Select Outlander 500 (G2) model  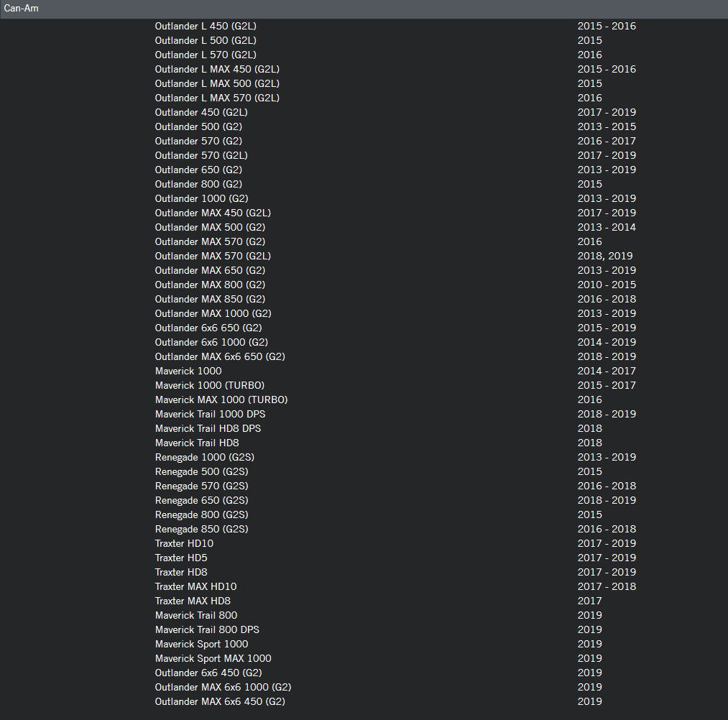click(x=199, y=126)
